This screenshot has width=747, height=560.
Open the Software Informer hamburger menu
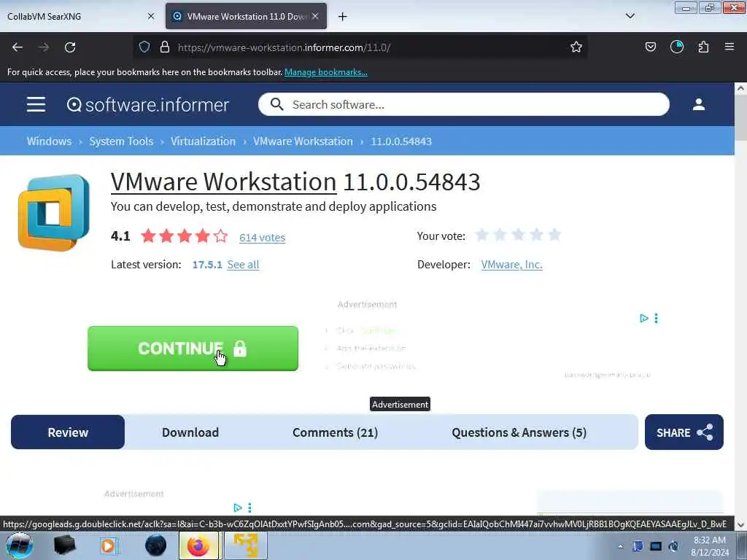pyautogui.click(x=36, y=104)
